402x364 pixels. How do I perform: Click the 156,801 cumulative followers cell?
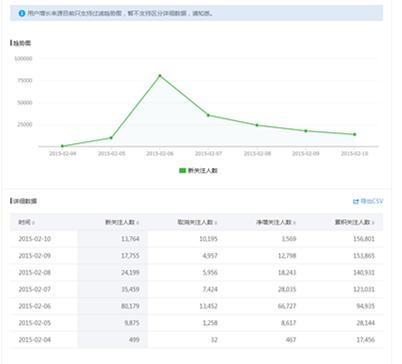(x=364, y=239)
